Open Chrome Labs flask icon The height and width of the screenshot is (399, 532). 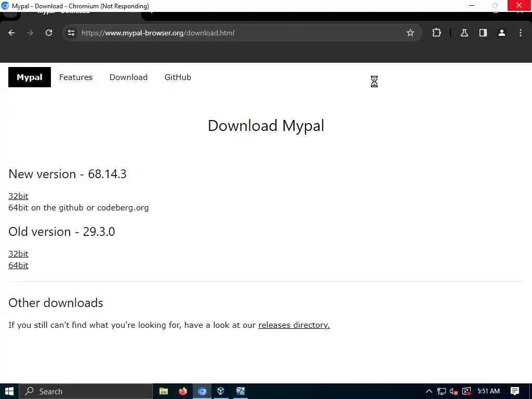pyautogui.click(x=464, y=33)
